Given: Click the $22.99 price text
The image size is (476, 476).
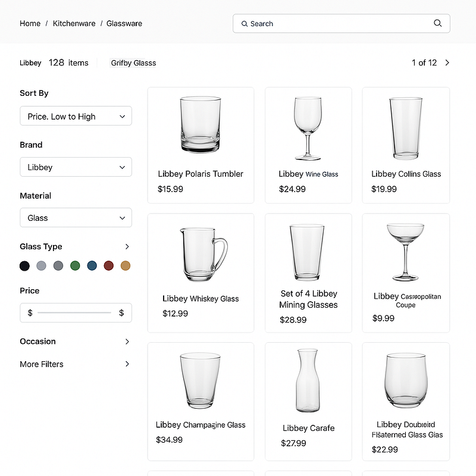Looking at the screenshot, I should (384, 450).
